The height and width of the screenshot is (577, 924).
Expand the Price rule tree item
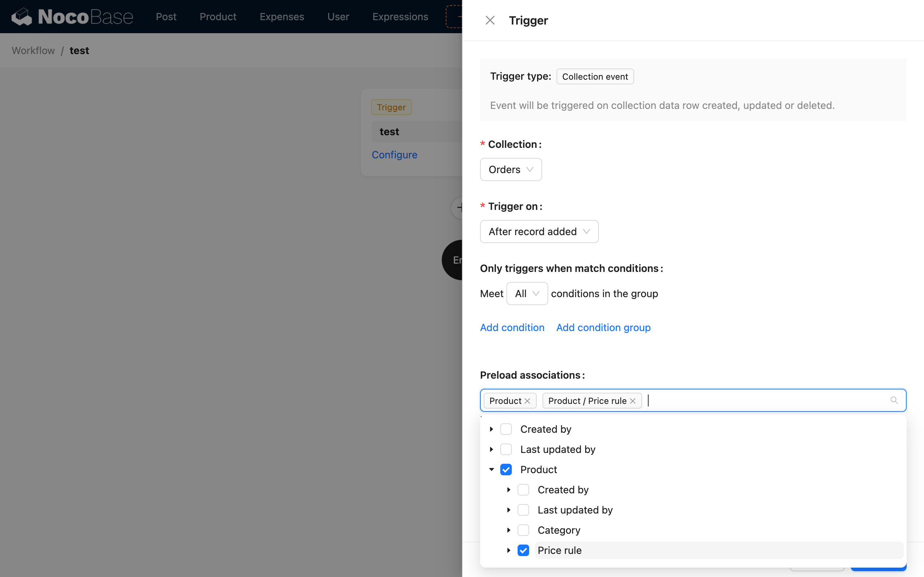[509, 550]
